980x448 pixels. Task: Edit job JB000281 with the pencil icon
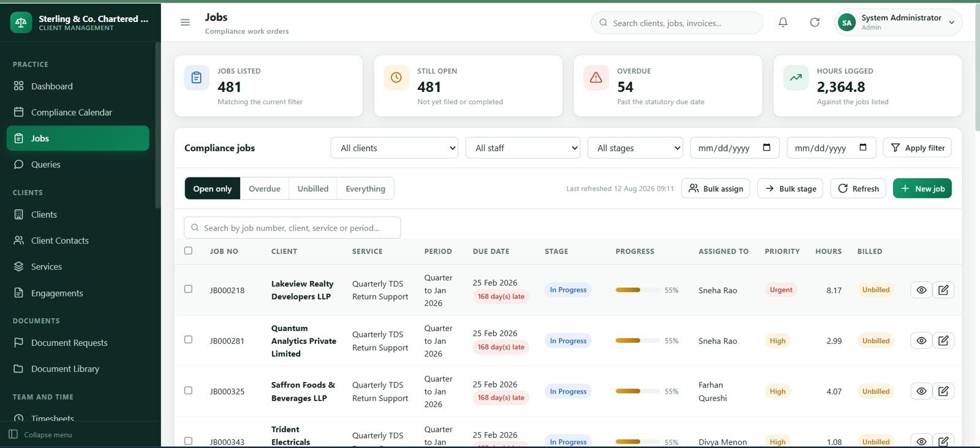[943, 340]
